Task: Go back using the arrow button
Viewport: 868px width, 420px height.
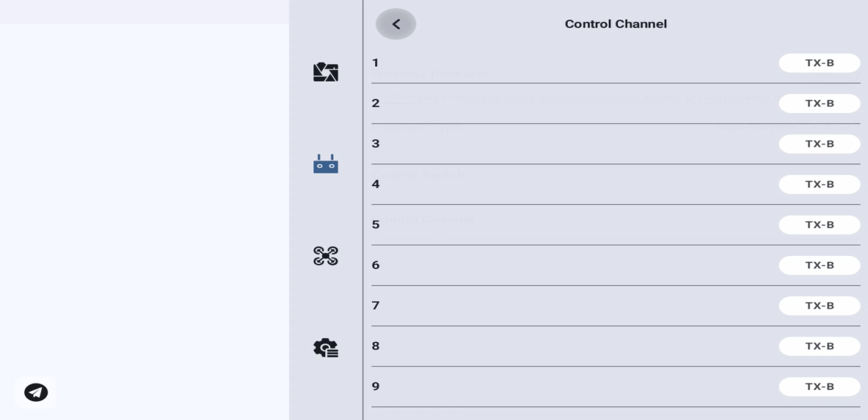Action: pos(396,24)
